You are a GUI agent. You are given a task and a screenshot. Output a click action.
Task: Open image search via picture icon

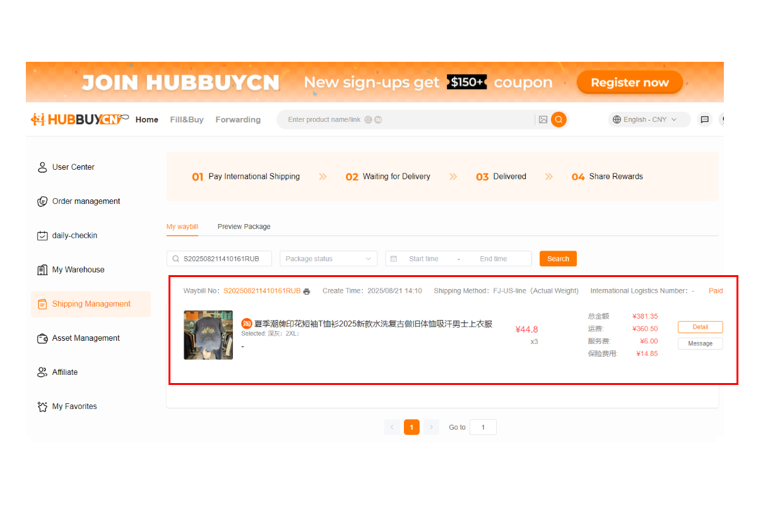point(543,120)
